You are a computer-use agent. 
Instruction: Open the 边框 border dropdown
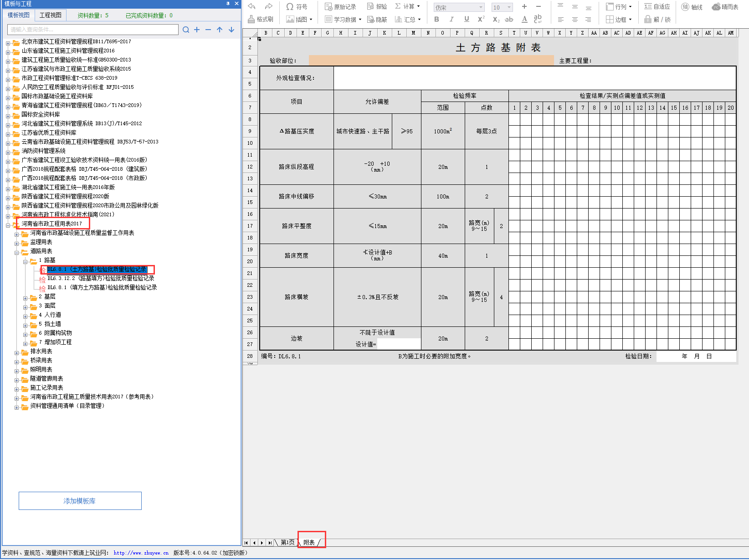point(619,20)
